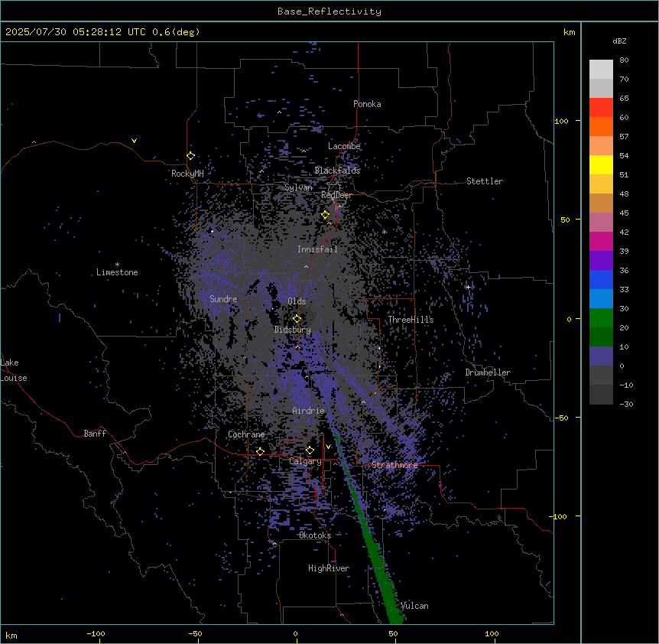Click the yellow V marker northwest of RockyMH
The height and width of the screenshot is (644, 659).
[x=134, y=141]
